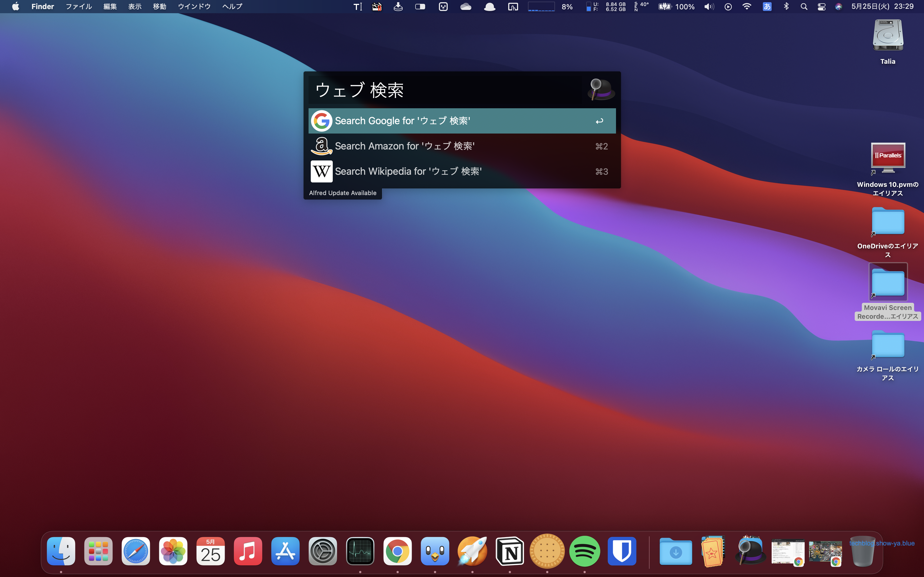
Task: Open the Downloads folder stack in Dock
Action: click(675, 551)
